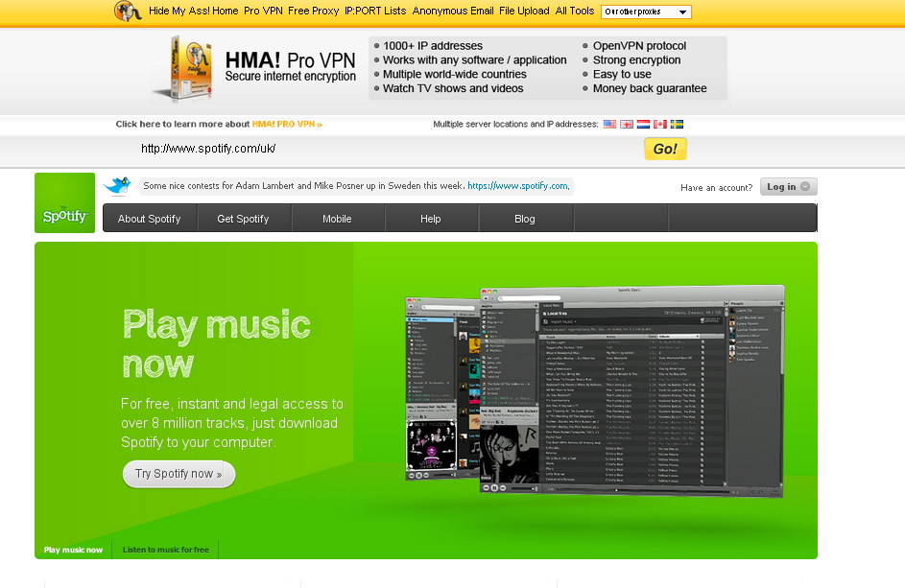Click the 'Have an account?' text
This screenshot has height=588, width=905.
point(716,188)
